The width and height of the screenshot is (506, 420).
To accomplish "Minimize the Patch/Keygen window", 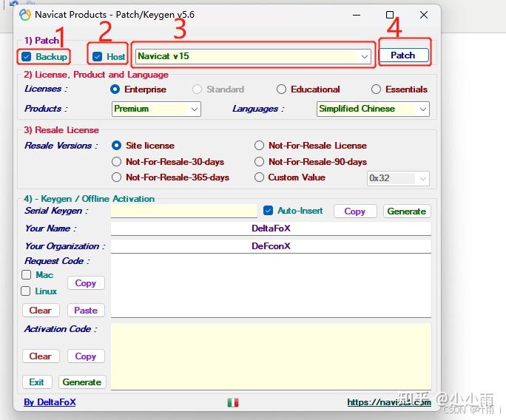I will coord(357,15).
